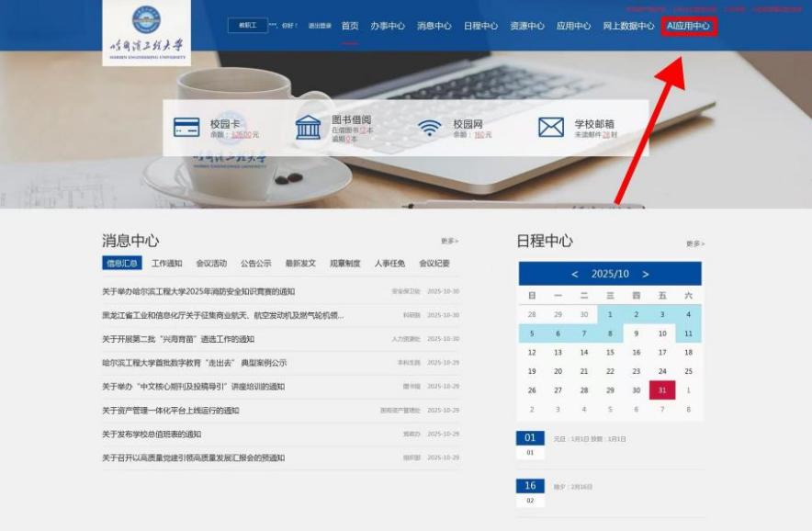Switch to the 工作通知 tab
Viewport: 812px width, 531px height.
point(167,263)
